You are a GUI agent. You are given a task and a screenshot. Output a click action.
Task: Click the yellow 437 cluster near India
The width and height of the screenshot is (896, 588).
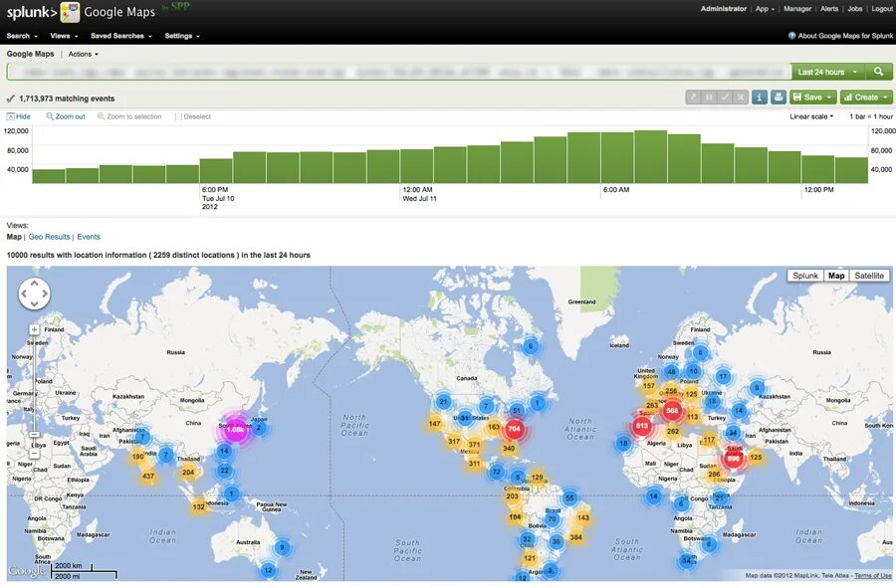148,477
